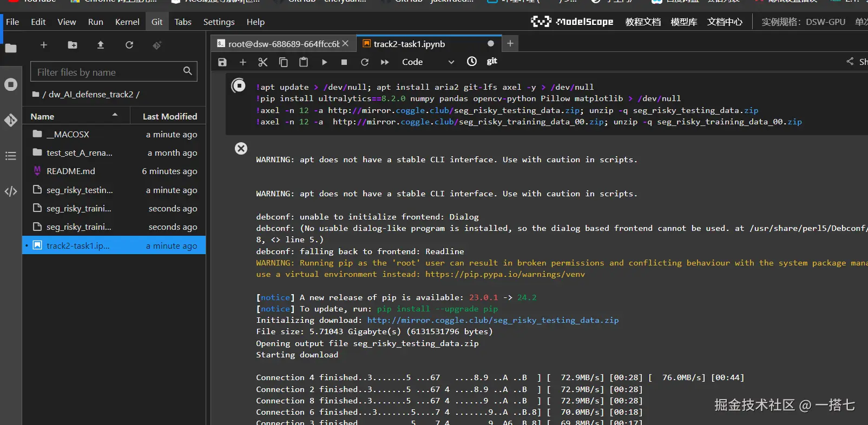Save the notebook with the disk icon
This screenshot has width=868, height=425.
222,62
